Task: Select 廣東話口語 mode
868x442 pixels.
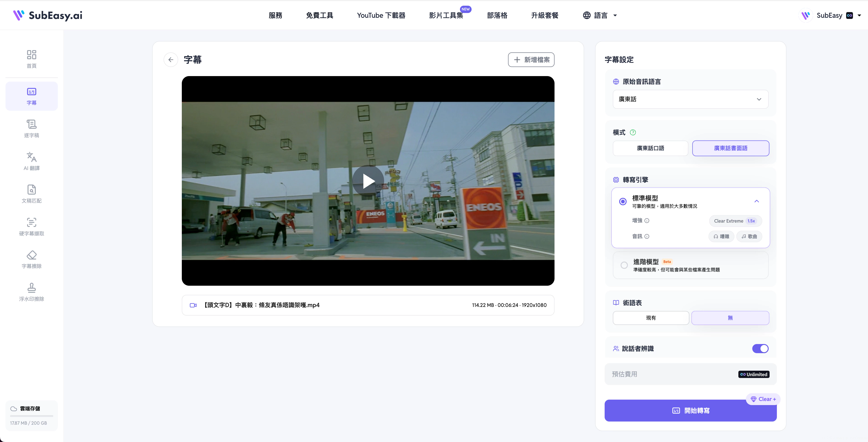Action: [x=650, y=148]
